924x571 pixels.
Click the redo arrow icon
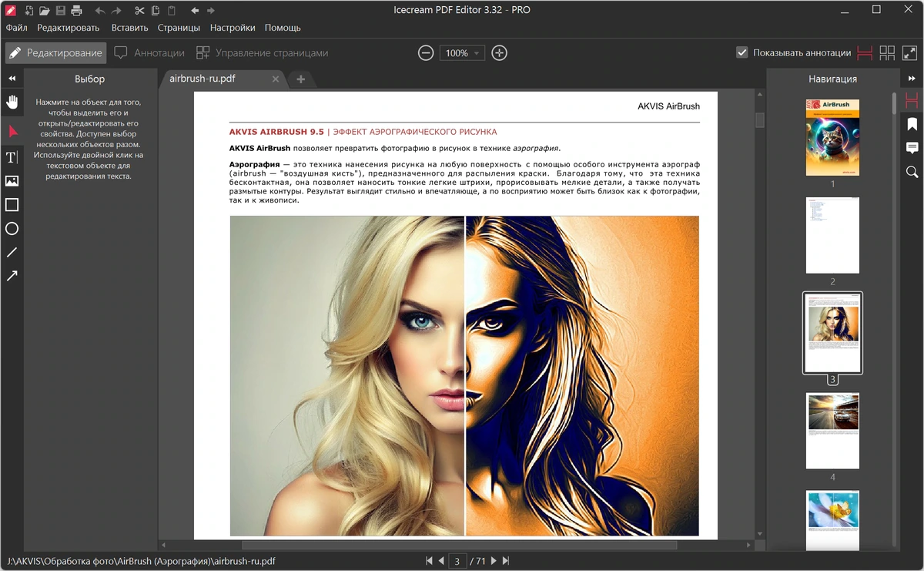click(116, 11)
